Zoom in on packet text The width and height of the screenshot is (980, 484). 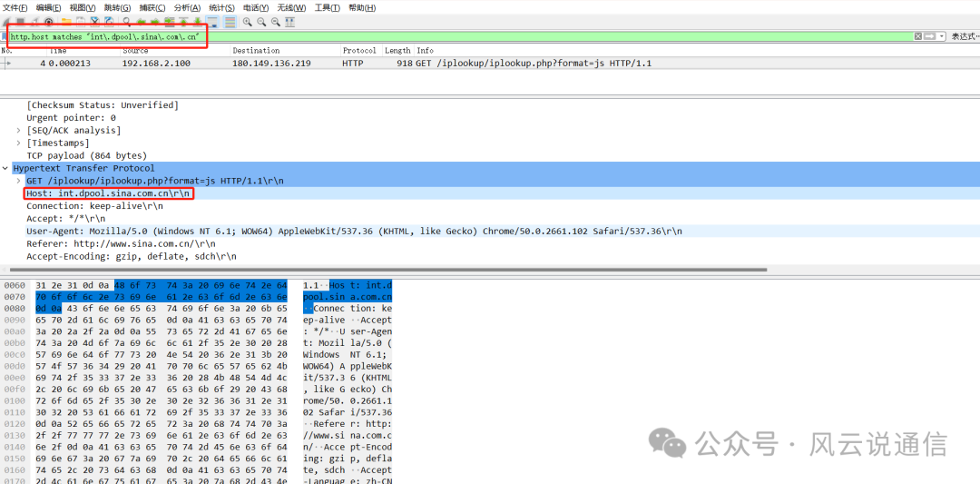pos(247,21)
